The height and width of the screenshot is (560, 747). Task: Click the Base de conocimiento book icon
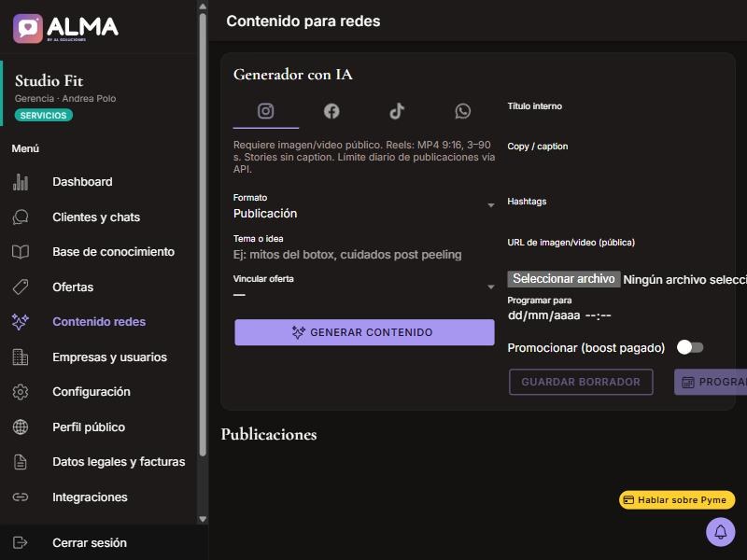pos(21,252)
